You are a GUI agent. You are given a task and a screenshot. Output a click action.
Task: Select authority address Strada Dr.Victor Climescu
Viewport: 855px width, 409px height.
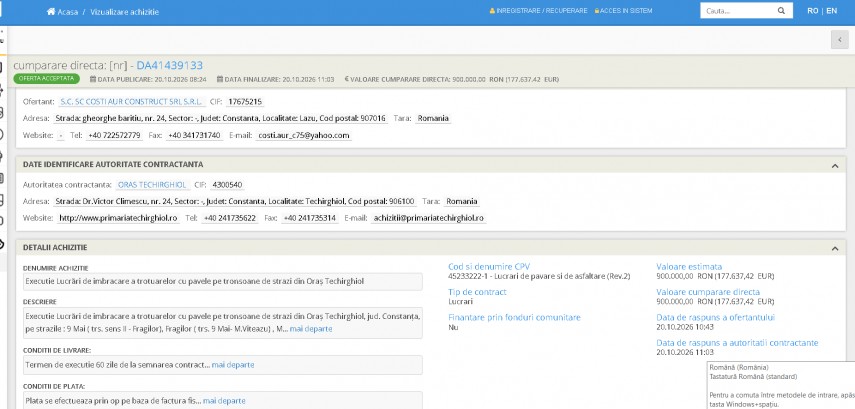point(235,201)
